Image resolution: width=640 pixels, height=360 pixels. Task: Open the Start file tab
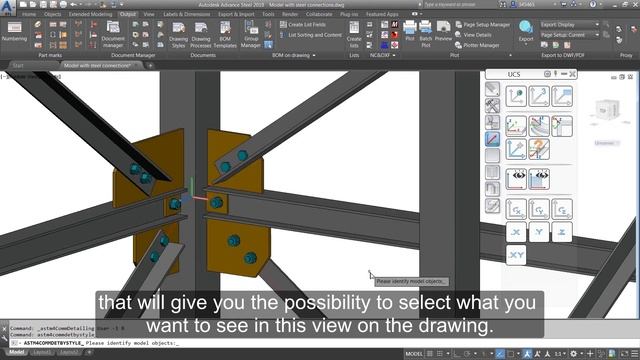[x=18, y=65]
